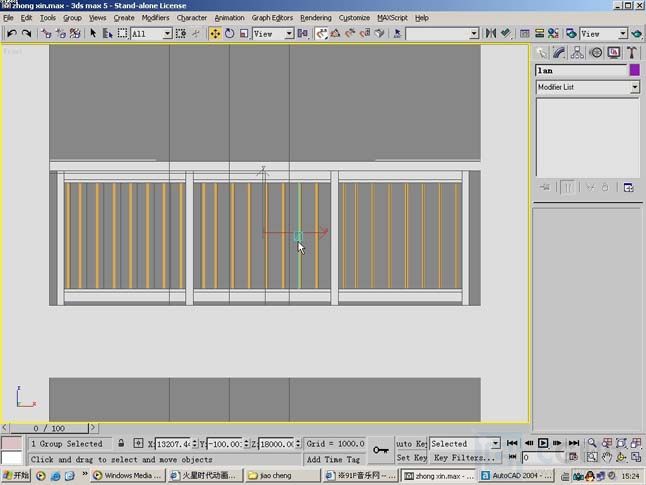This screenshot has width=646, height=485.
Task: Select the Pan viewport hand tool
Action: coord(606,457)
